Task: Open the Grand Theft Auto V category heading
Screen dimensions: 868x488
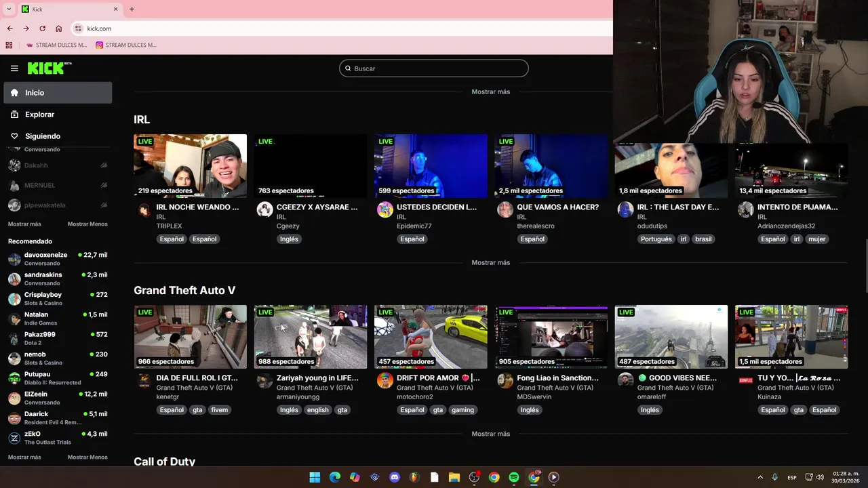Action: 184,290
